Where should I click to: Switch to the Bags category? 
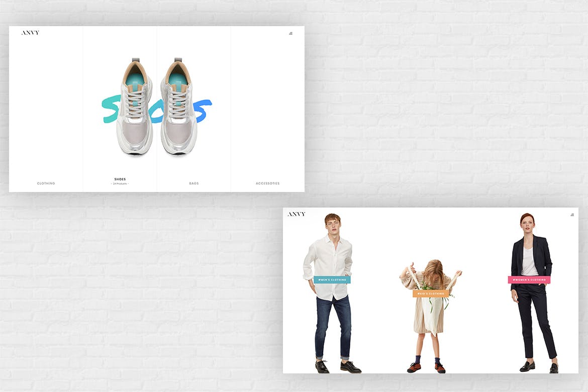[x=193, y=183]
